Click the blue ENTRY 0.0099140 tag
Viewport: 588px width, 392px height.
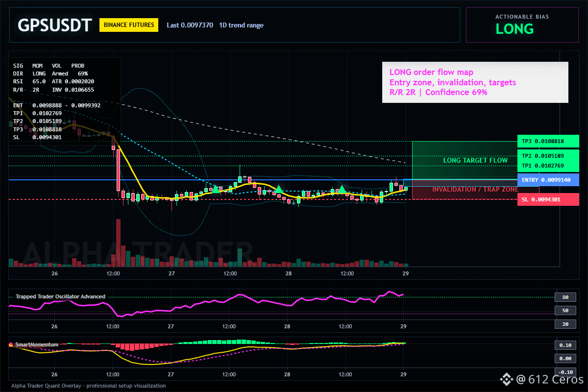pos(548,180)
